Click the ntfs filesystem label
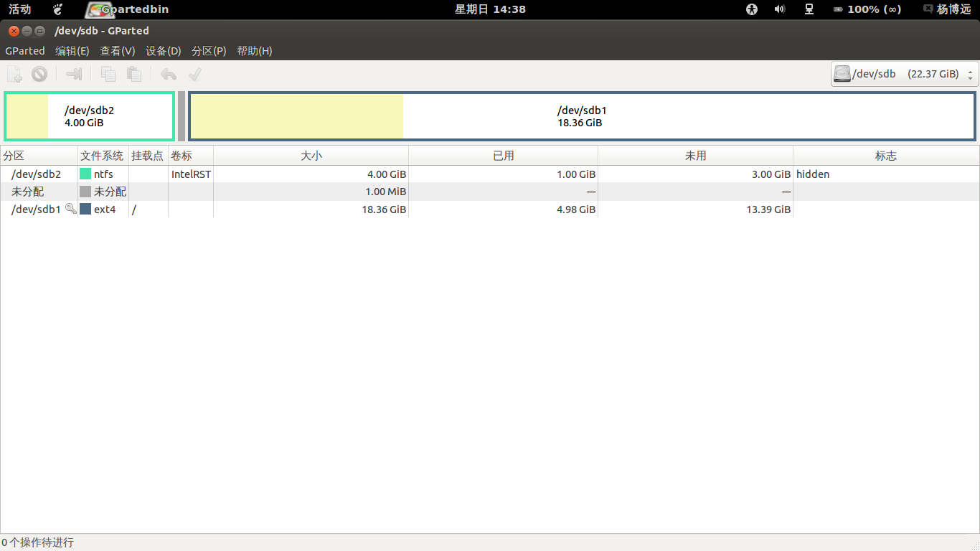 point(103,174)
